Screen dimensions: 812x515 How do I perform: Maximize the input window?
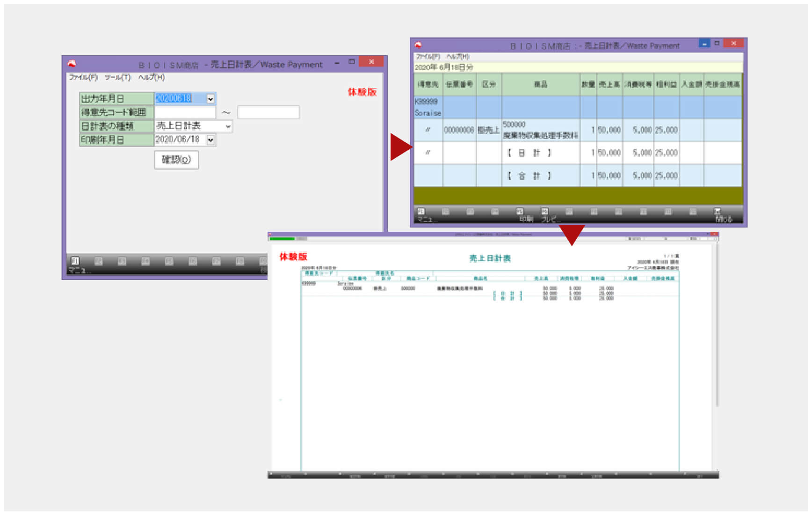[x=352, y=61]
